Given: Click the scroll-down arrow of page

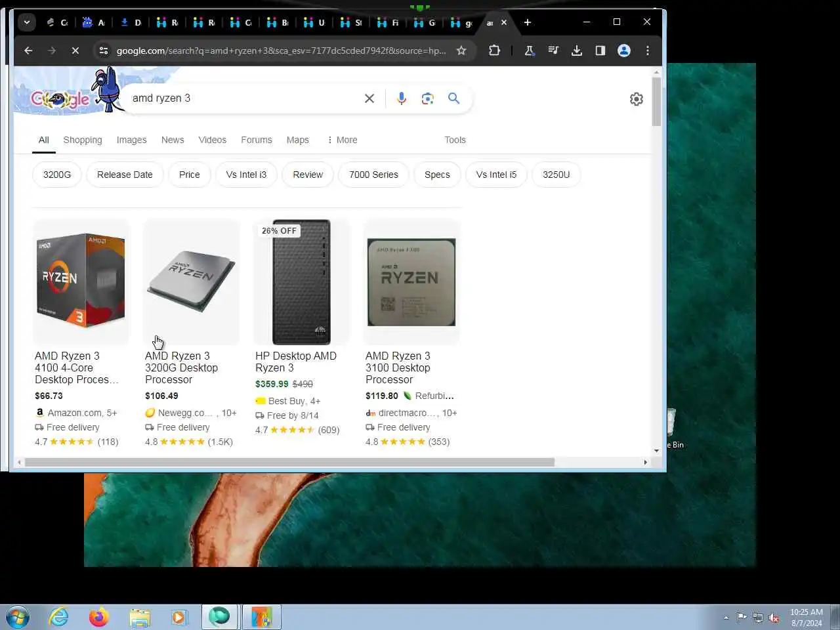Looking at the screenshot, I should (x=656, y=451).
